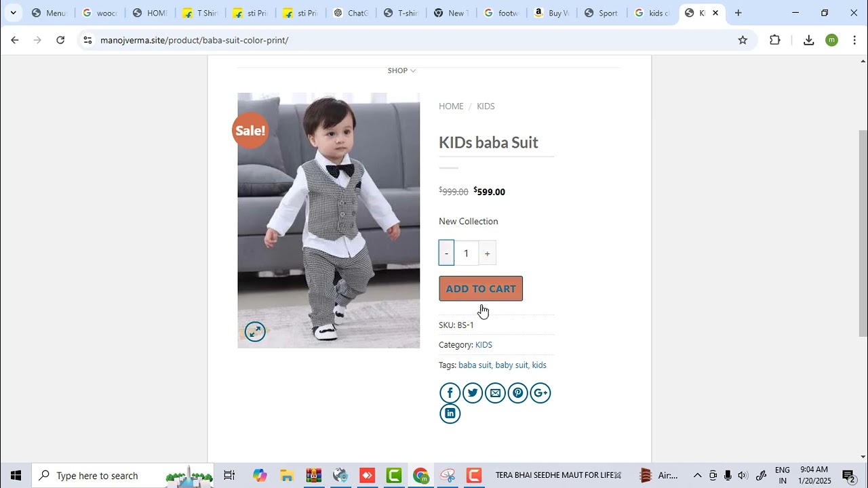This screenshot has width=868, height=488.
Task: Share product on Facebook icon
Action: pyautogui.click(x=450, y=393)
